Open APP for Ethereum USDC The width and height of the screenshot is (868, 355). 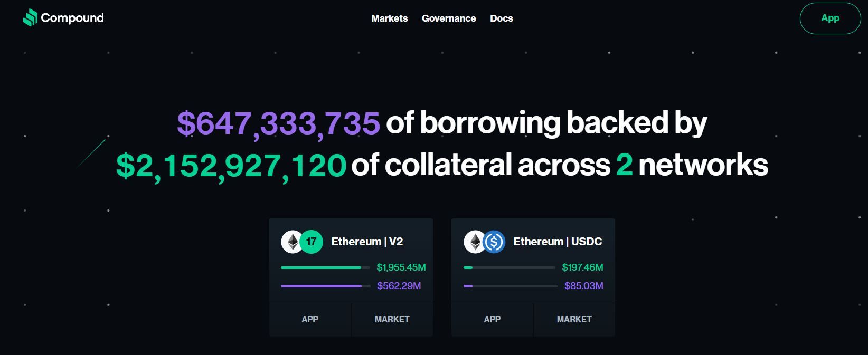click(492, 319)
